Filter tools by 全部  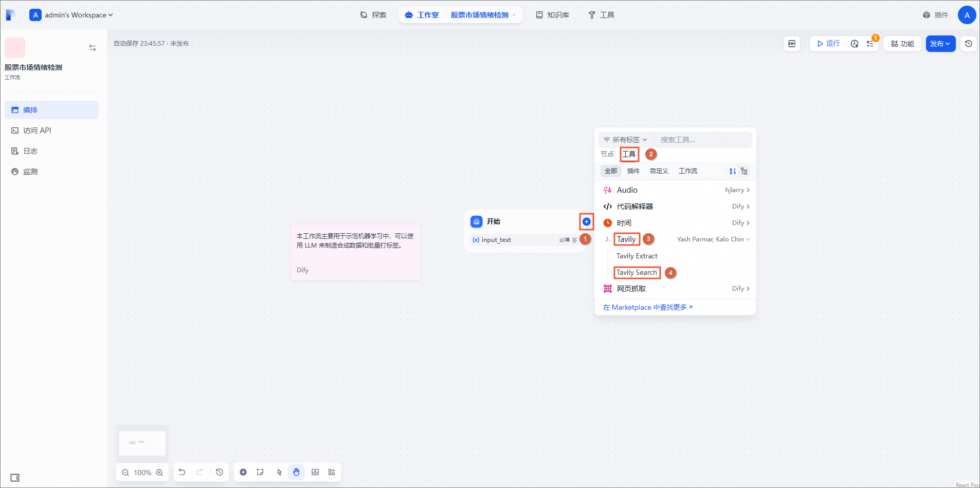(611, 171)
